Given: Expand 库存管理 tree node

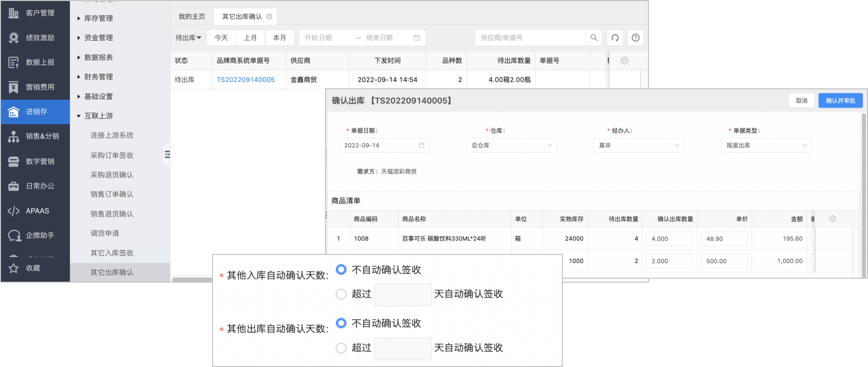Looking at the screenshot, I should point(79,18).
